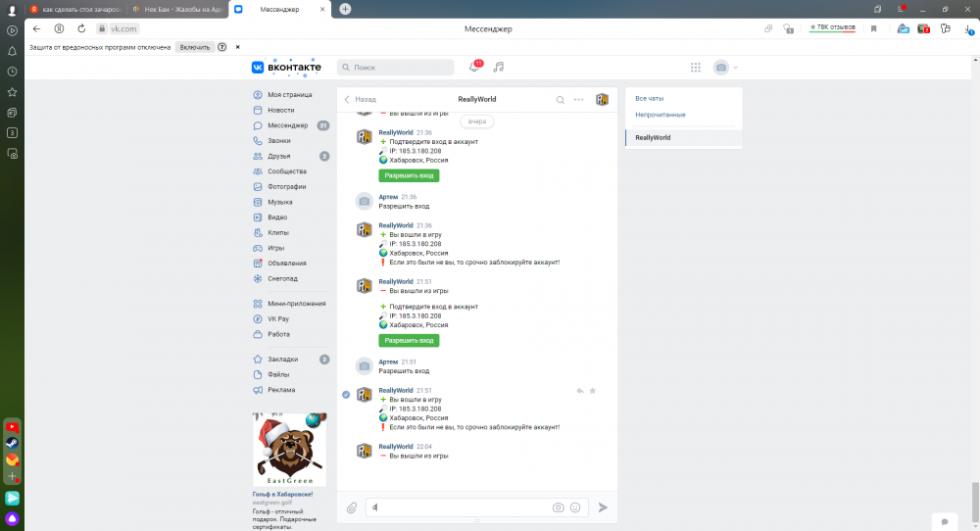
Task: Open 78K отзывов reviews indicator
Action: pos(832,28)
